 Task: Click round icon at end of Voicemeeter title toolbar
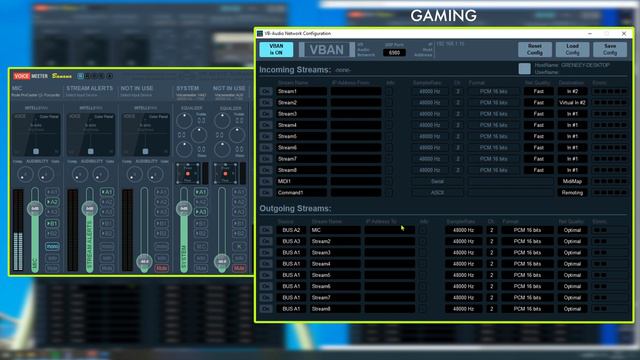point(109,76)
